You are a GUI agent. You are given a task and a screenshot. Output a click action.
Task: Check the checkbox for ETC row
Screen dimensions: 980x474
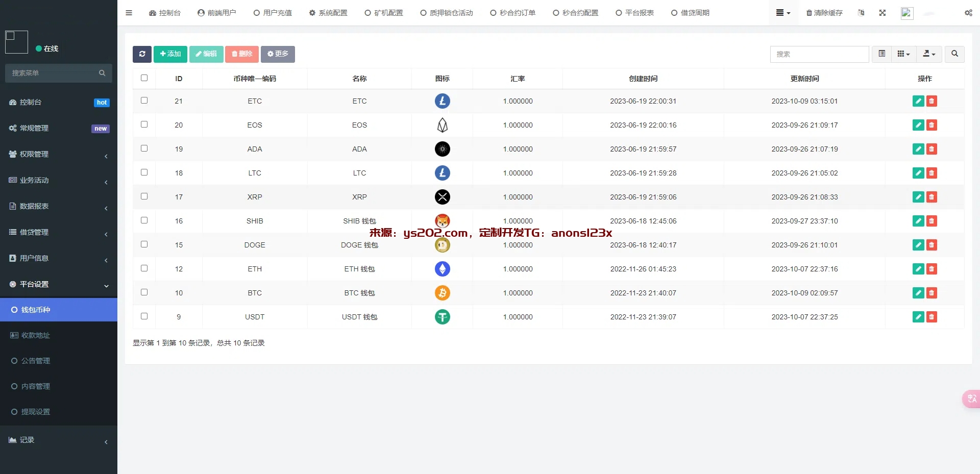(144, 101)
